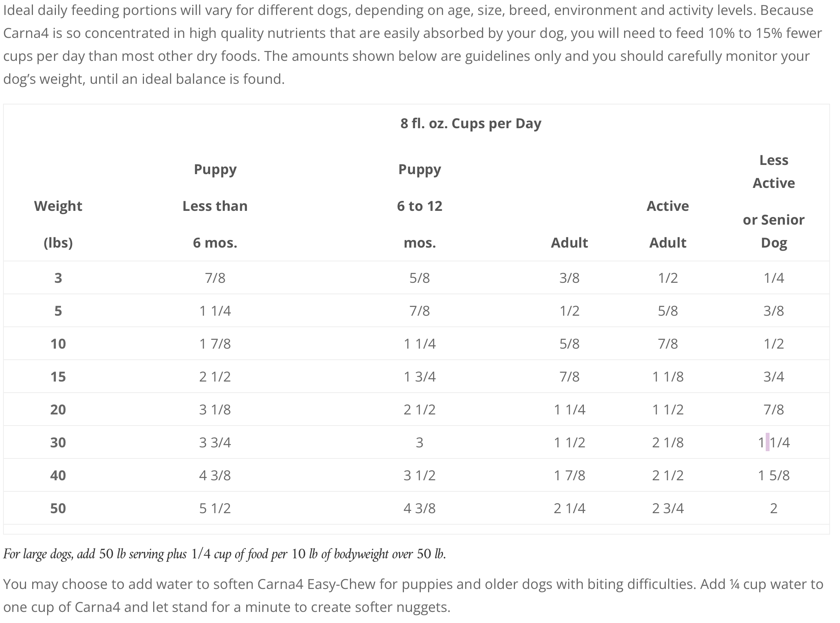This screenshot has width=840, height=623.
Task: Select the 3 lb weight row label
Action: pos(58,278)
